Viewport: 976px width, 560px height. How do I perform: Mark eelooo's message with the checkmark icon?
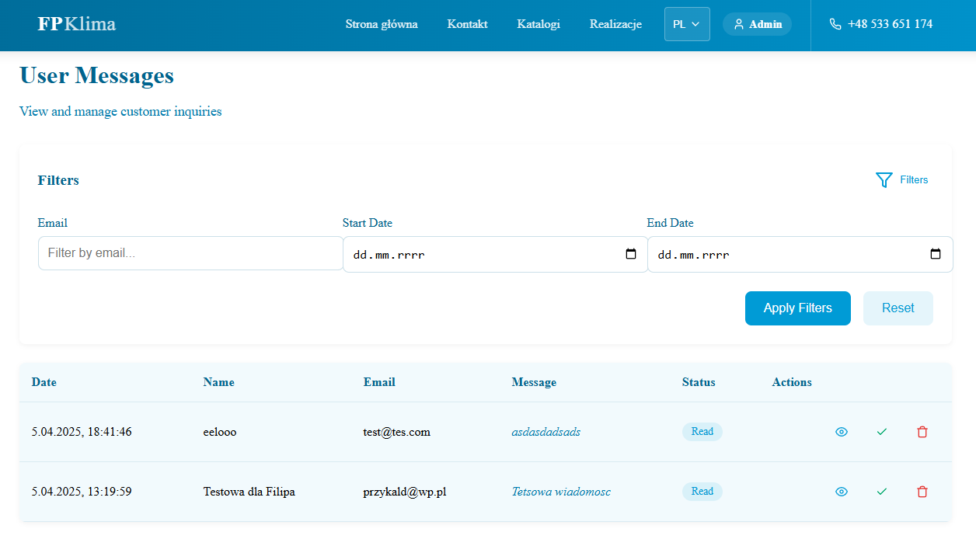[x=881, y=432]
